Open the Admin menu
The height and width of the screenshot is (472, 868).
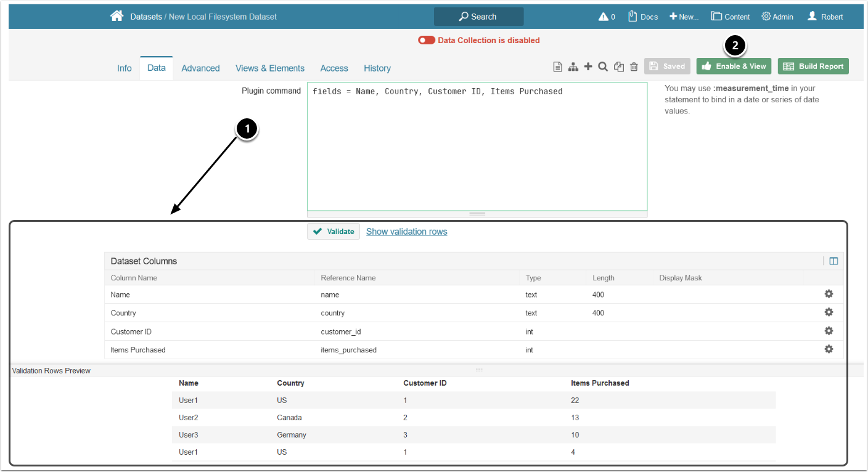tap(777, 17)
